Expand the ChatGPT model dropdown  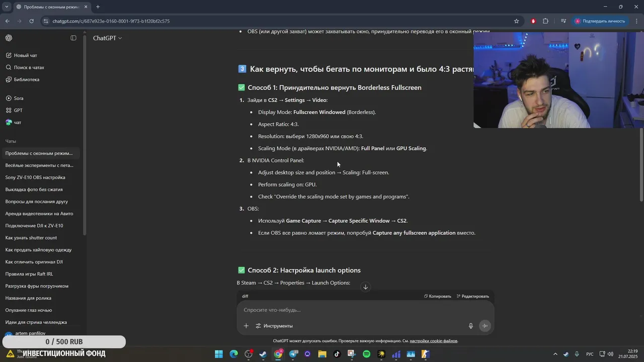pos(107,38)
